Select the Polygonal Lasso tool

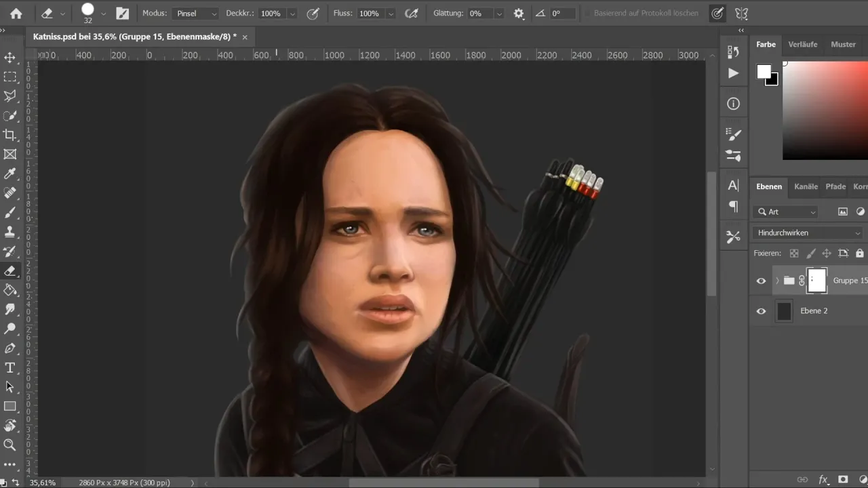pyautogui.click(x=10, y=96)
